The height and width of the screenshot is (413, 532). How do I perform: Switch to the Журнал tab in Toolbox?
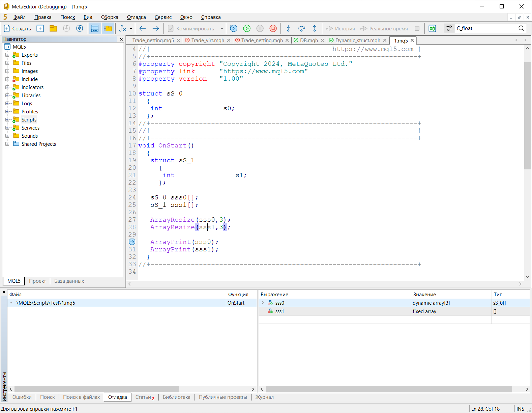pos(264,397)
